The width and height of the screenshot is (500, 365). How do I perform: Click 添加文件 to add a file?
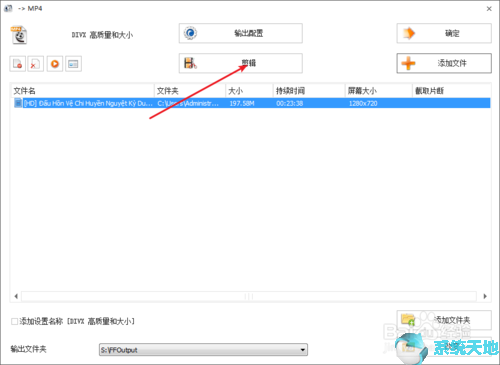click(444, 63)
